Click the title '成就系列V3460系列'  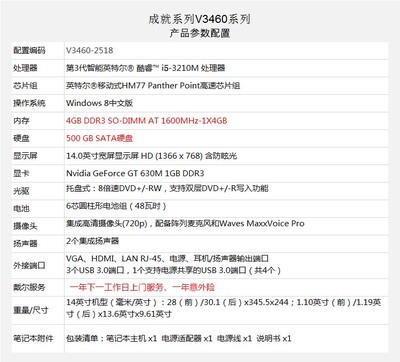(x=199, y=19)
